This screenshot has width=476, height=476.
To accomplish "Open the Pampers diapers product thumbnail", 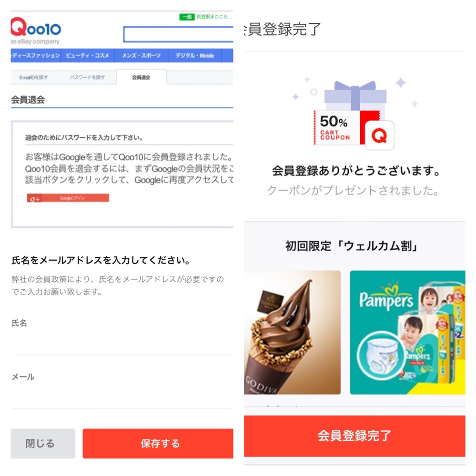I will [x=407, y=333].
